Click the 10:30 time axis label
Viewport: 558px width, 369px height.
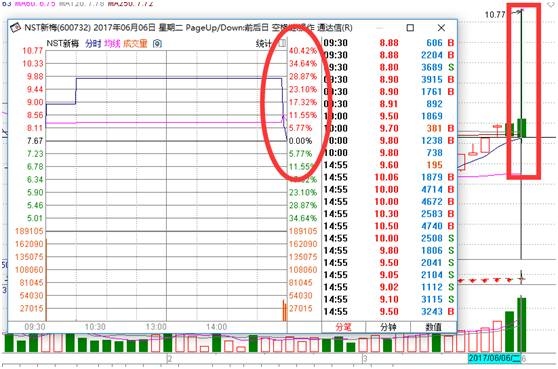point(95,327)
